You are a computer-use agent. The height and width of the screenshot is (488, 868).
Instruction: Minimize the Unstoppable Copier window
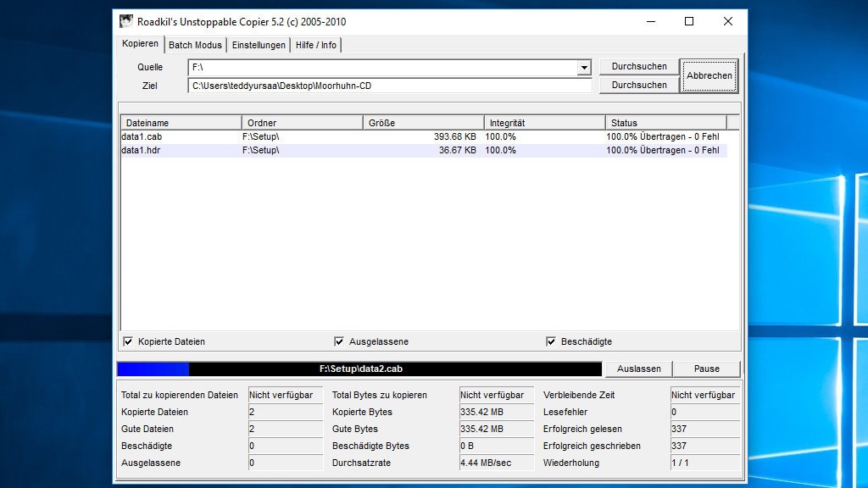point(651,21)
